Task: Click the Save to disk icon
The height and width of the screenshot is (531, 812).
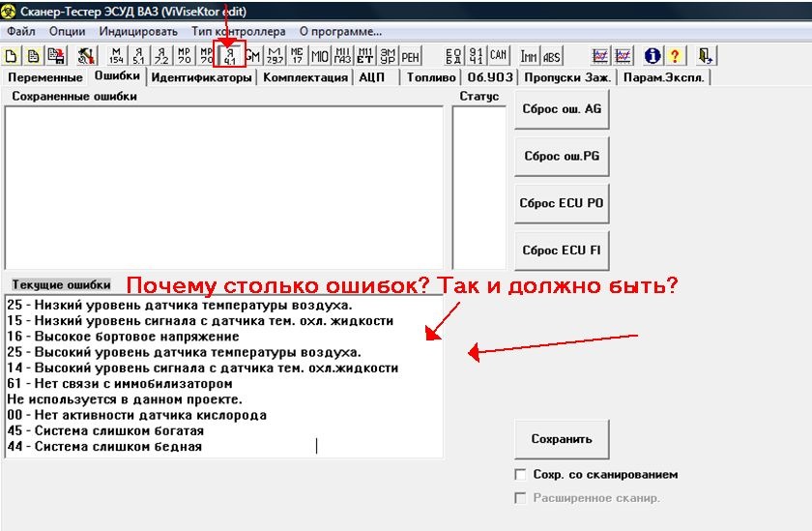Action: coord(56,55)
